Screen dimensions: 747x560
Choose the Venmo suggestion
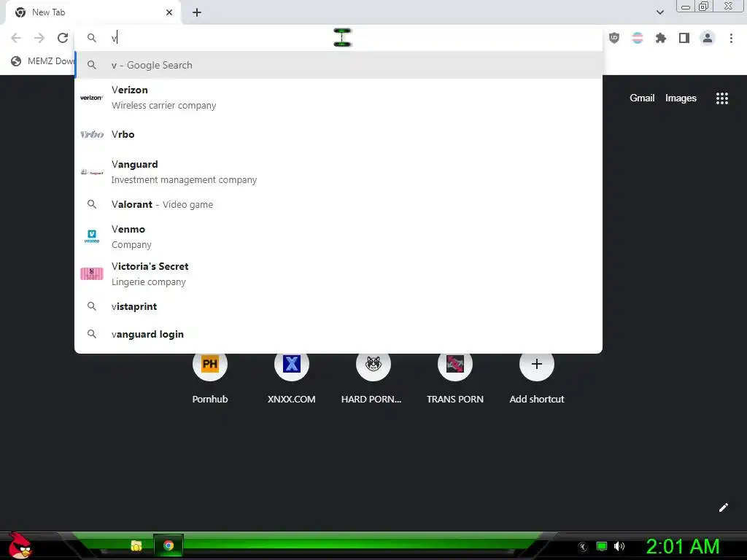(338, 237)
